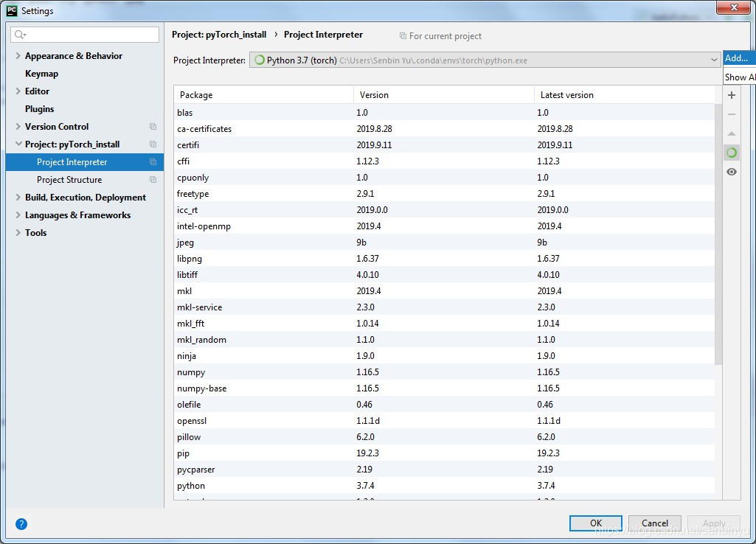
Task: Select Keymap in settings tree
Action: [41, 74]
